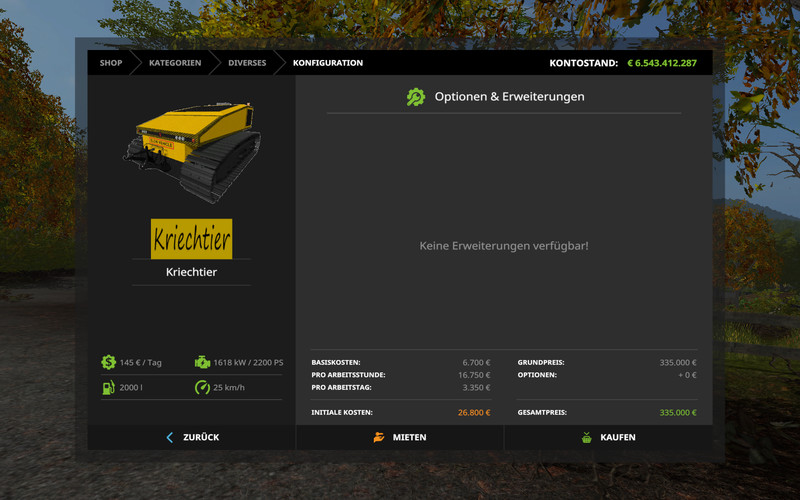Viewport: 800px width, 500px height.
Task: Click the blue back arrow icon
Action: 170,437
